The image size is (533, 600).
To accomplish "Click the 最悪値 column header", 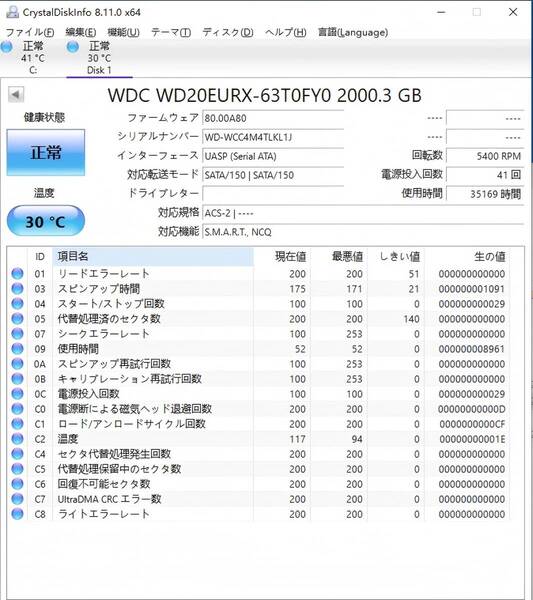I will click(339, 256).
